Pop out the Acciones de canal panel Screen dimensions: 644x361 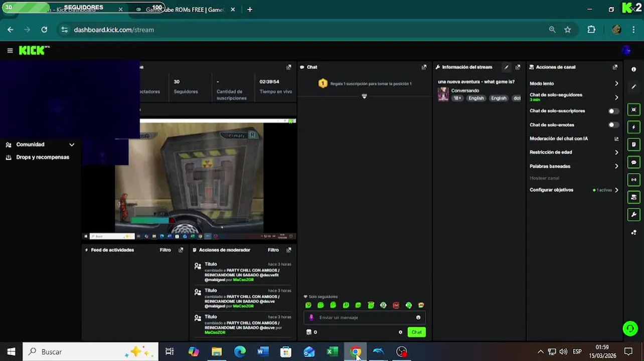coord(615,67)
